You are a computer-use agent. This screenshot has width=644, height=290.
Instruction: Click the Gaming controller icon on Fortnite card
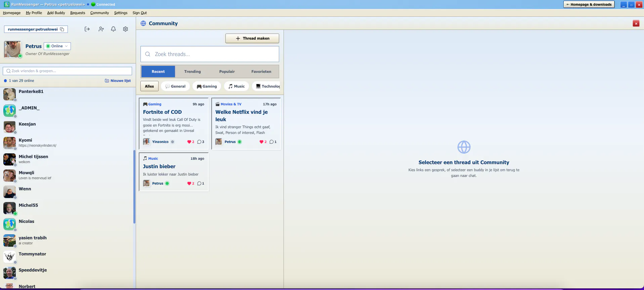(145, 104)
